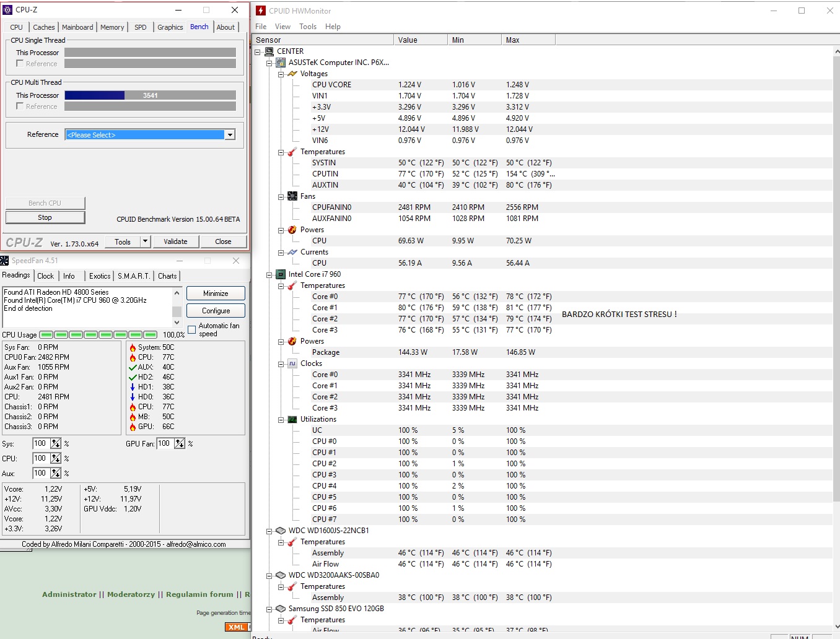
Task: Click the flame icon next to System 50C
Action: tap(133, 347)
